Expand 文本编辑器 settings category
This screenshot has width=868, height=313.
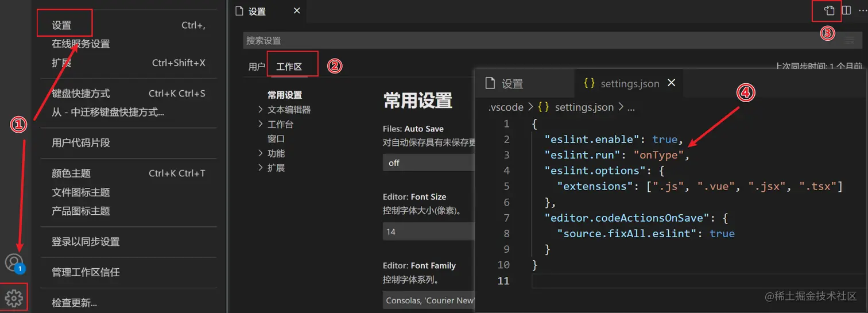pyautogui.click(x=289, y=109)
